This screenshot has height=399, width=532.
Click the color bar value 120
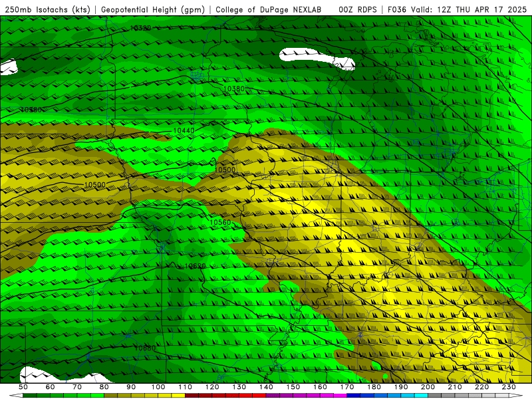(212, 387)
